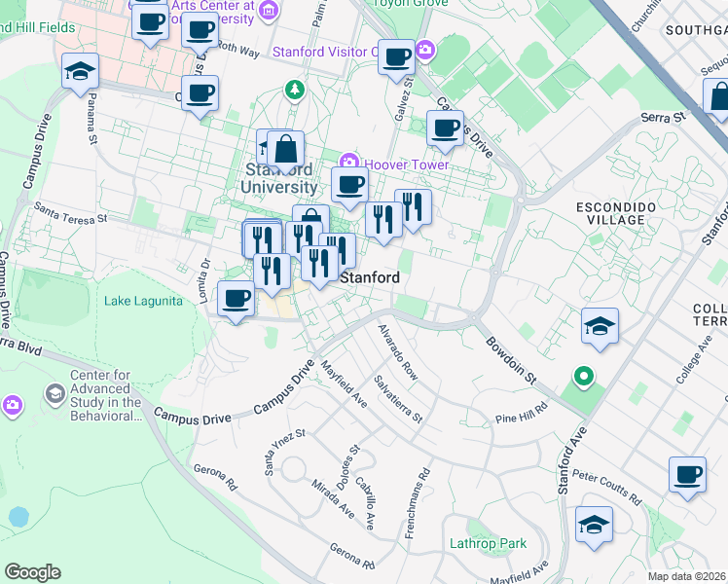728x584 pixels.
Task: Select the Bowdoin St street label
Action: coord(512,361)
